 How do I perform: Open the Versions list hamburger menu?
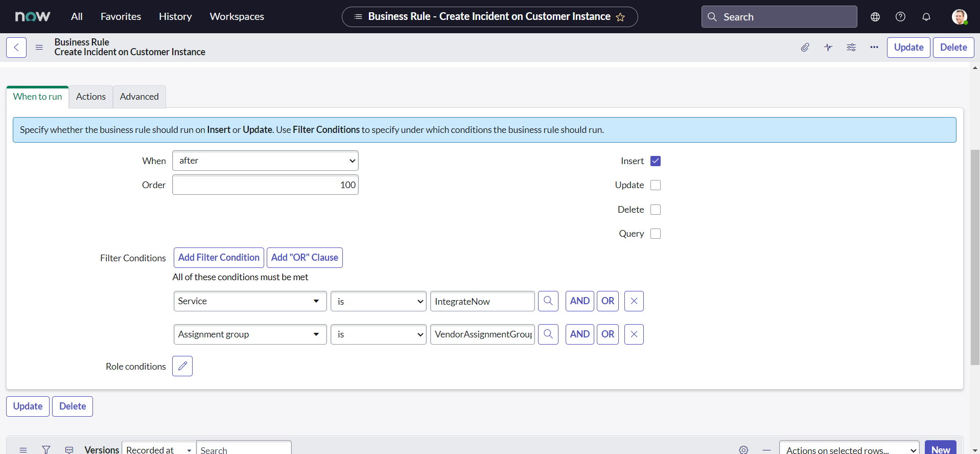[x=23, y=450]
